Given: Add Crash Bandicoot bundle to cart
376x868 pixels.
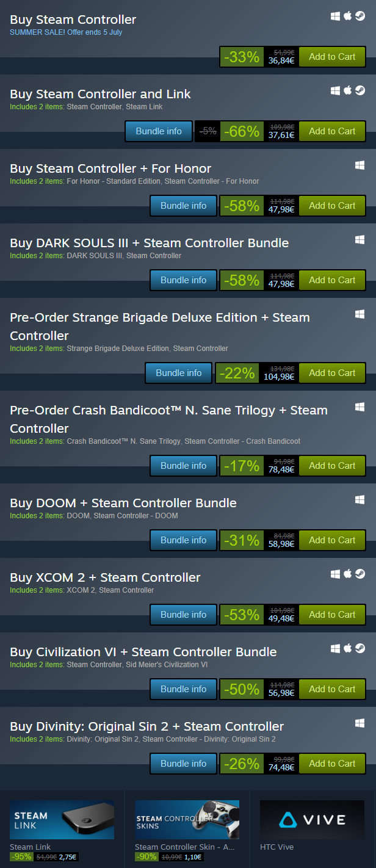Looking at the screenshot, I should [332, 466].
